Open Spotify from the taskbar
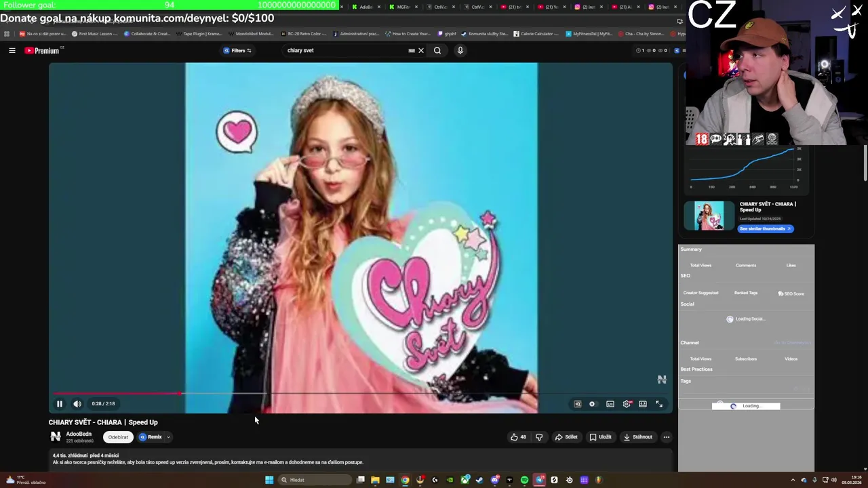The width and height of the screenshot is (868, 488). [524, 480]
